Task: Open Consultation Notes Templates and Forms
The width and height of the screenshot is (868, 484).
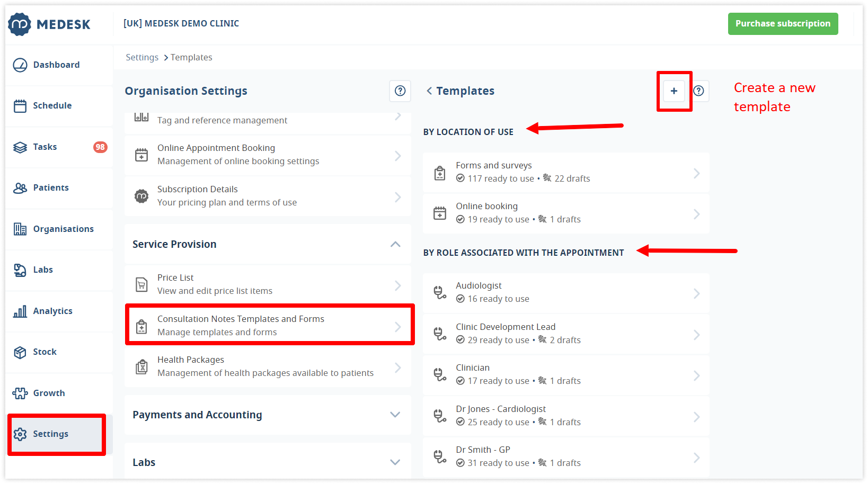Action: [x=268, y=326]
